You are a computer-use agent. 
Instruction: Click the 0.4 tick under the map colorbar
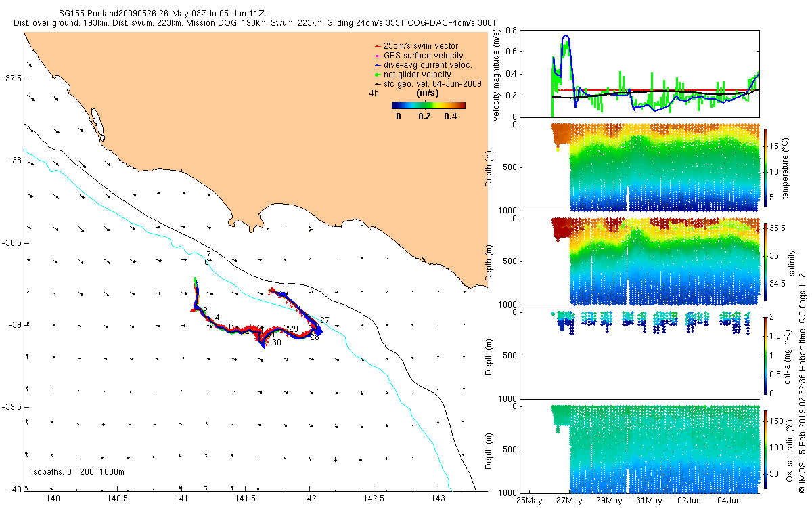[x=450, y=117]
